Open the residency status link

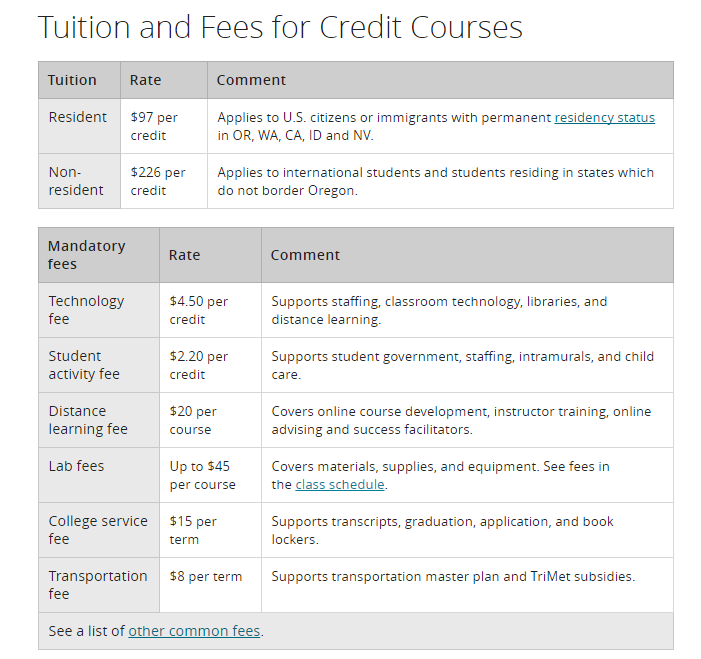pyautogui.click(x=604, y=118)
